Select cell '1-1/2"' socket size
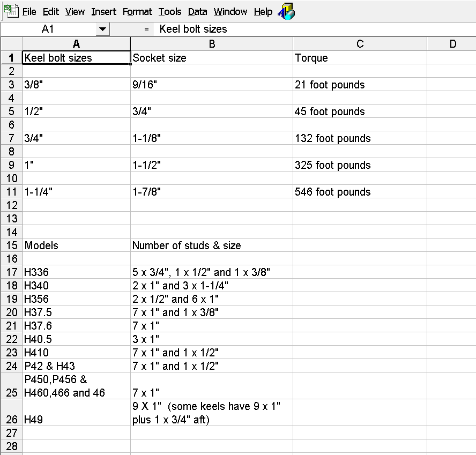The height and width of the screenshot is (455, 476). (212, 165)
